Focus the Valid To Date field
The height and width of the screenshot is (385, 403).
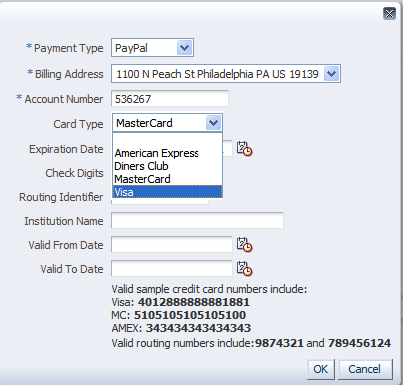(x=172, y=268)
